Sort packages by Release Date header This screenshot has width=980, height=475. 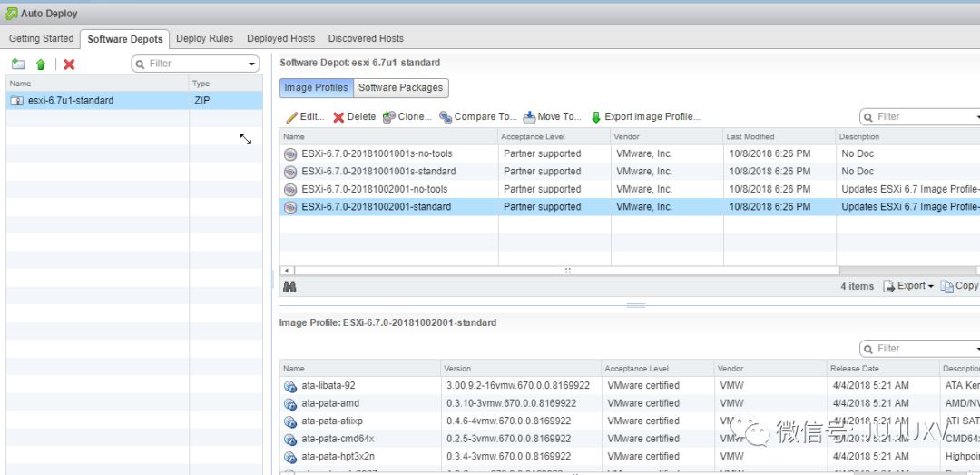click(883, 369)
